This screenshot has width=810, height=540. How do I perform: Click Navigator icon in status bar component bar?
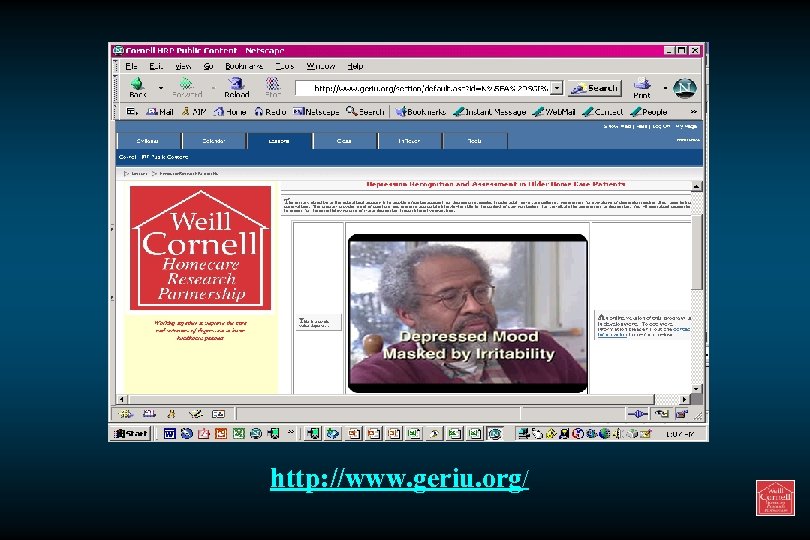coord(125,414)
